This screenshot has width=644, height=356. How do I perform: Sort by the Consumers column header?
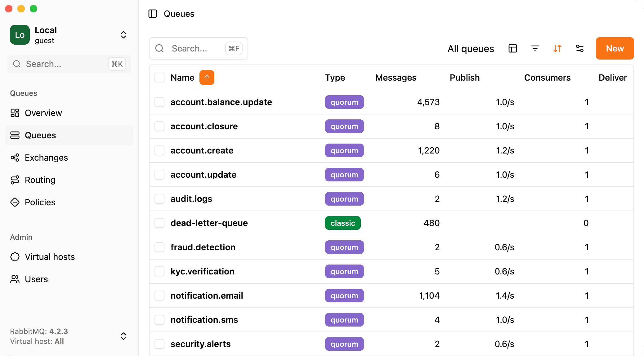pos(547,78)
